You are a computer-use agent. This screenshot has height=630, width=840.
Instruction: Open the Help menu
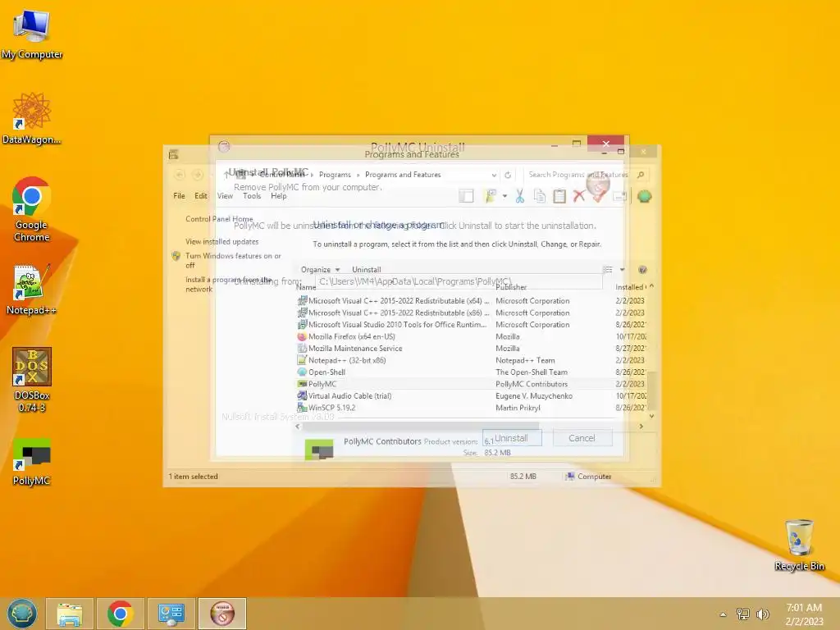[279, 196]
